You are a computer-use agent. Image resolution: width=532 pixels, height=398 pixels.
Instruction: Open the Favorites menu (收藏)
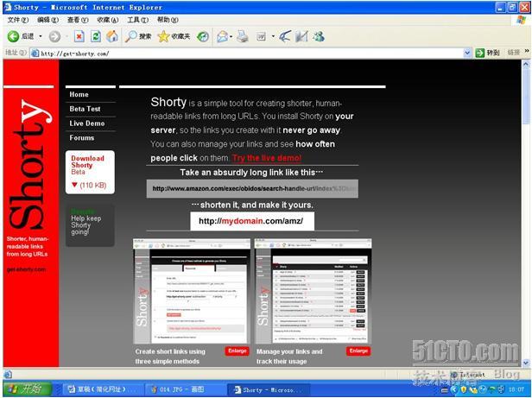coord(108,20)
